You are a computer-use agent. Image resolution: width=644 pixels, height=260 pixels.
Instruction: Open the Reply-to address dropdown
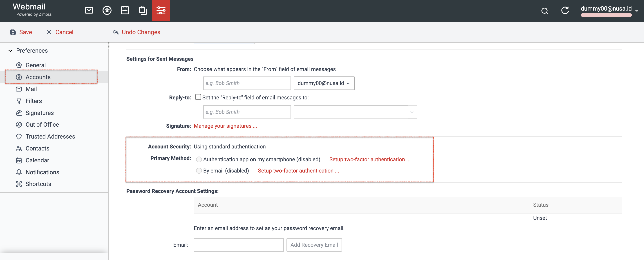point(355,112)
